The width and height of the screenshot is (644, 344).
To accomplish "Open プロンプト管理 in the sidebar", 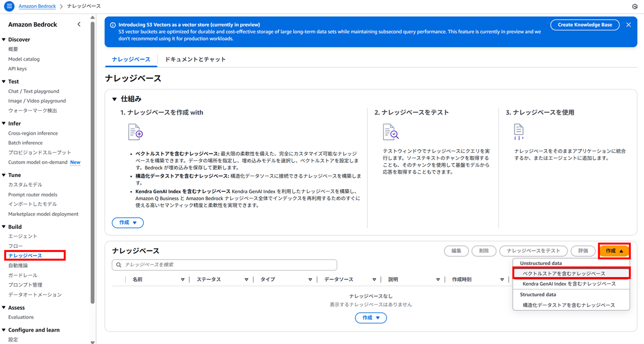I will coord(25,285).
